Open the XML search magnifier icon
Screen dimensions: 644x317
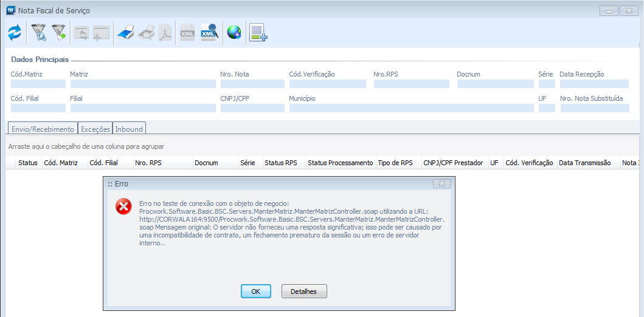[x=209, y=32]
